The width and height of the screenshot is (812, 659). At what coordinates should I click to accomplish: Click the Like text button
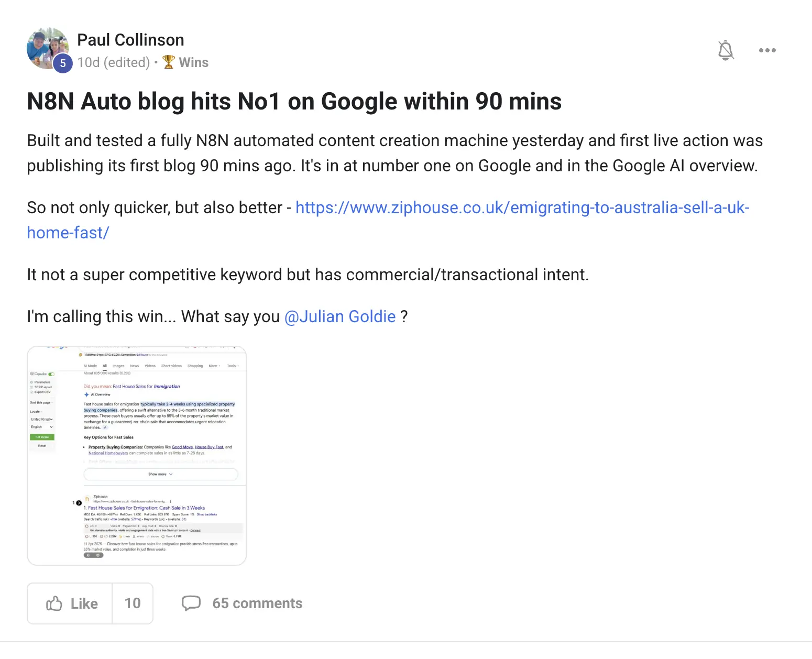click(x=84, y=603)
